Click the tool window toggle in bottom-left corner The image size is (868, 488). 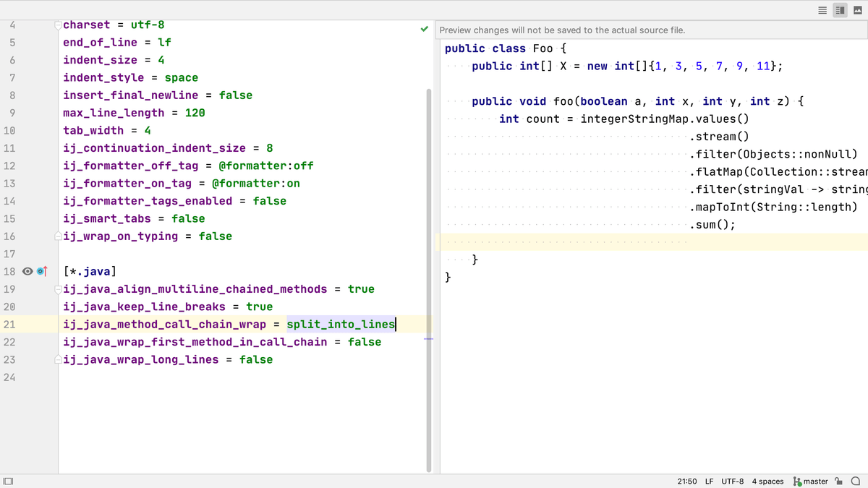coord(9,481)
